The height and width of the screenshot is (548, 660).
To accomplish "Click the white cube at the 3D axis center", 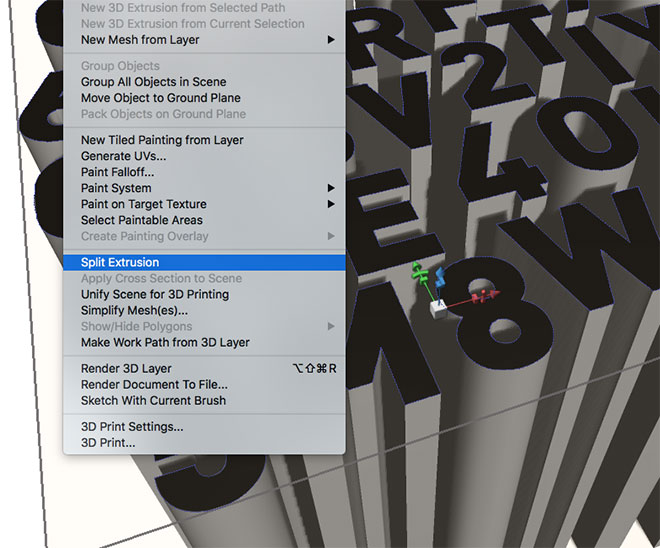I will pyautogui.click(x=437, y=309).
